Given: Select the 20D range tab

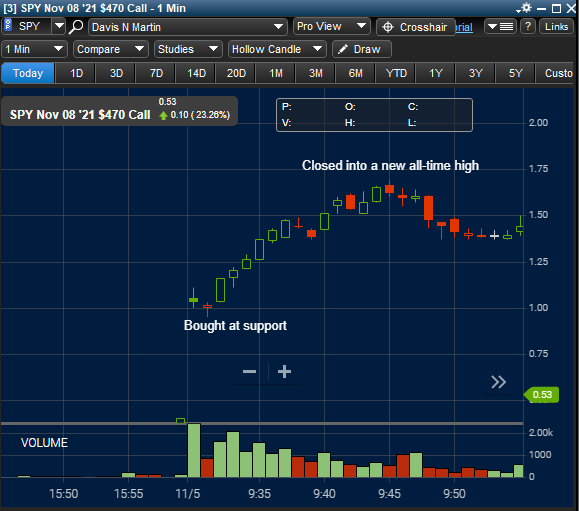Looking at the screenshot, I should tap(236, 73).
